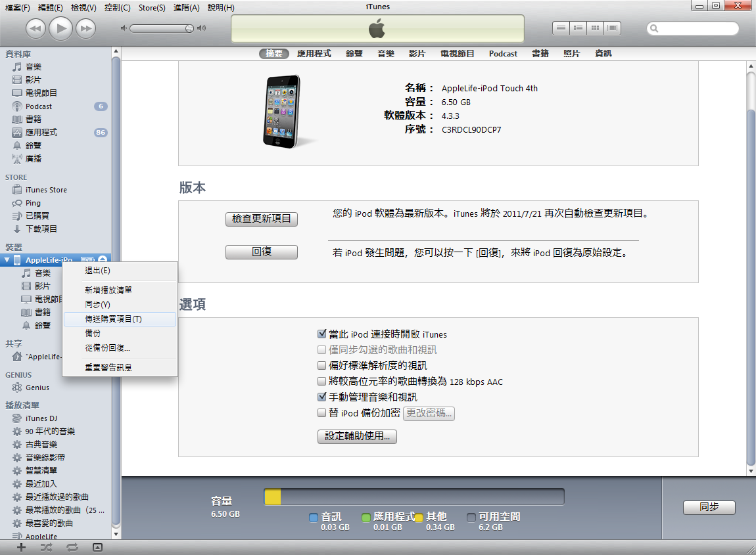
Task: Enable 僅同步勾選的歌曲和視訊 checkbox
Action: tap(321, 349)
